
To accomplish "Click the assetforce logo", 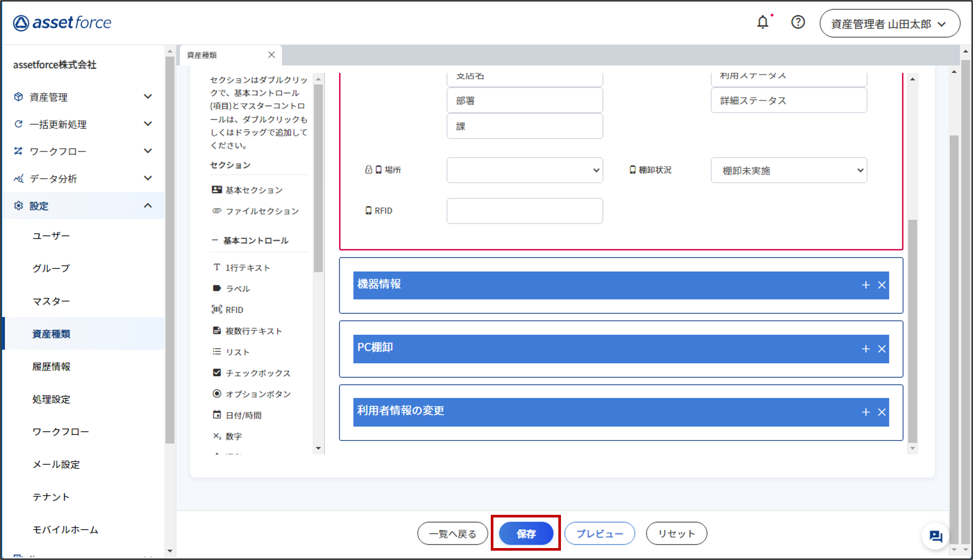I will click(x=62, y=23).
